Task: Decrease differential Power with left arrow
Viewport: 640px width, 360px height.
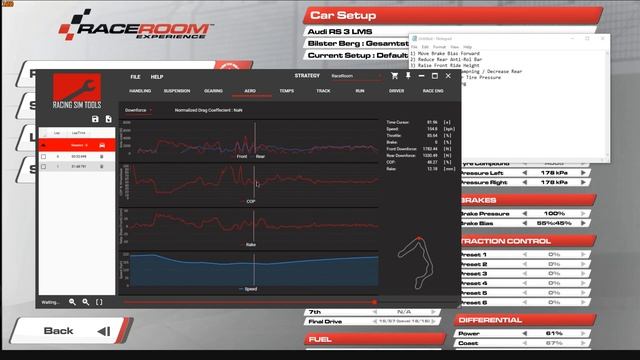Action: [525, 333]
